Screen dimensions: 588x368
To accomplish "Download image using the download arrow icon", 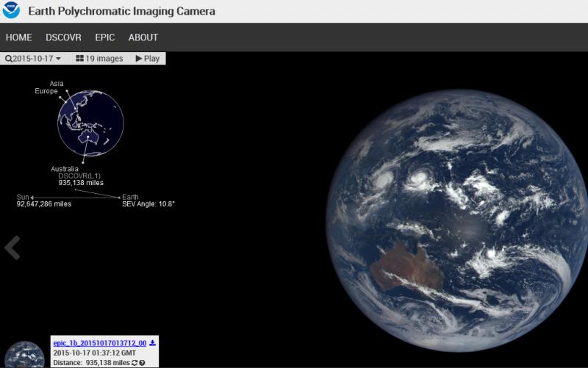I will point(152,343).
